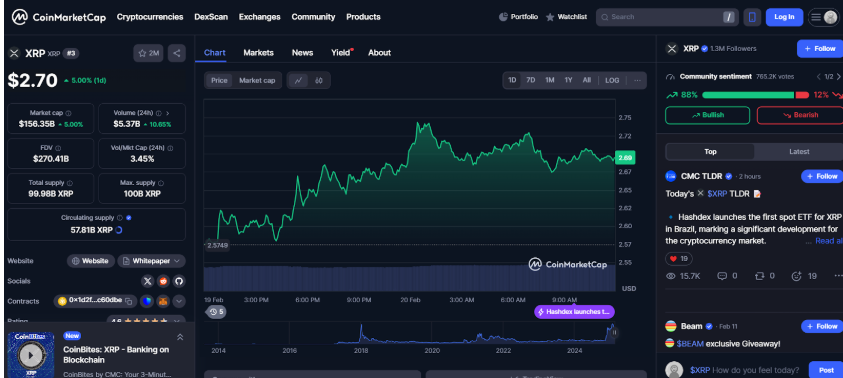Toggle chart to Market cap view
The height and width of the screenshot is (378, 843).
click(x=257, y=81)
